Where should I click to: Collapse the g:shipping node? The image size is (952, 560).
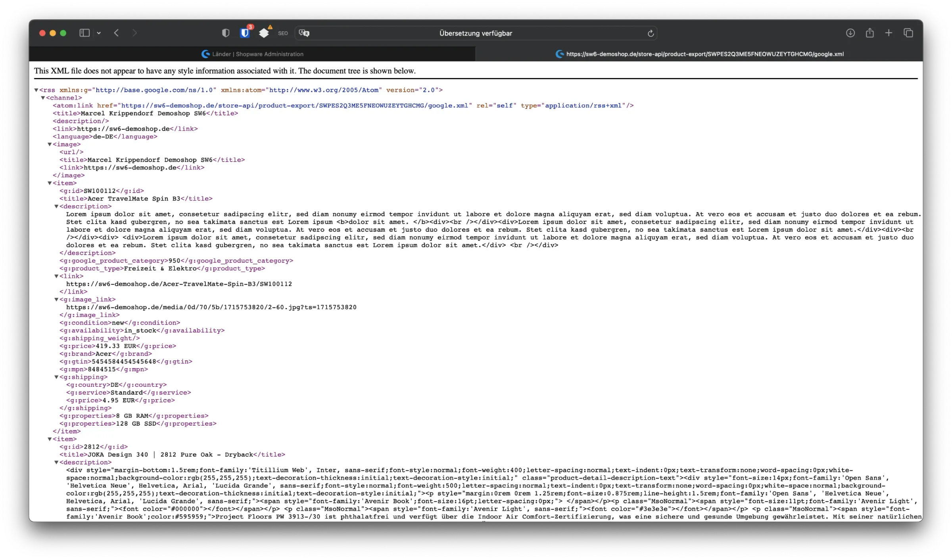pos(56,377)
